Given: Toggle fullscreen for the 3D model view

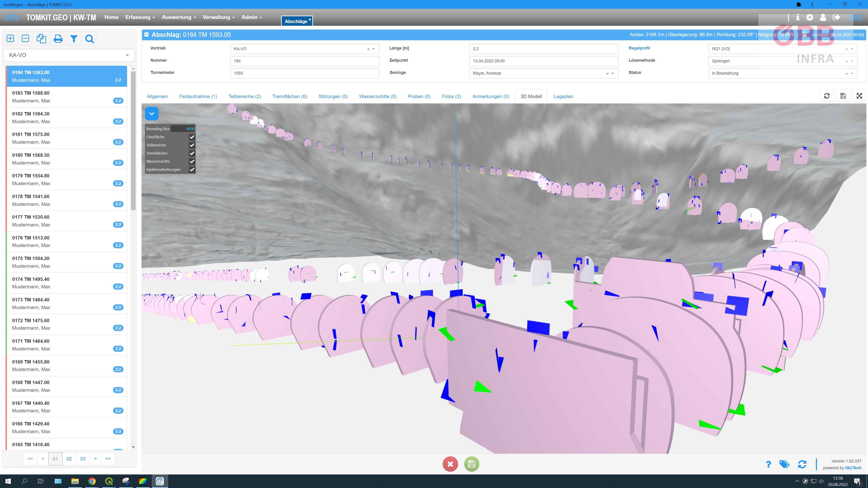Looking at the screenshot, I should coord(859,96).
